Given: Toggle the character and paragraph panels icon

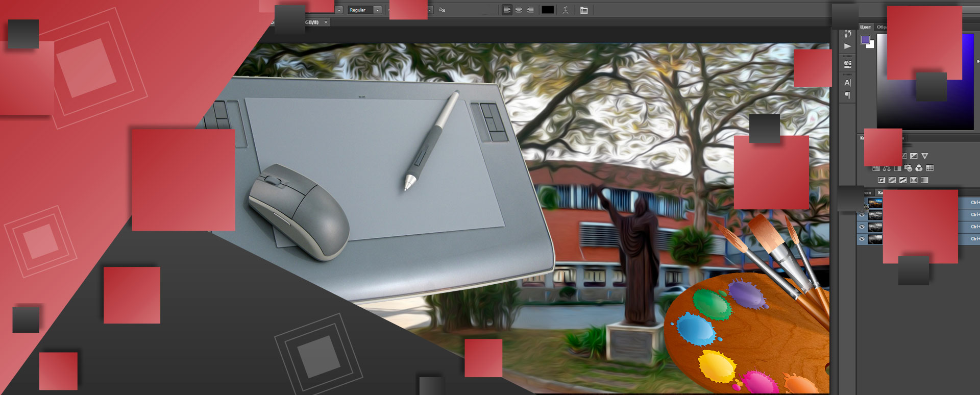Looking at the screenshot, I should coord(584,10).
